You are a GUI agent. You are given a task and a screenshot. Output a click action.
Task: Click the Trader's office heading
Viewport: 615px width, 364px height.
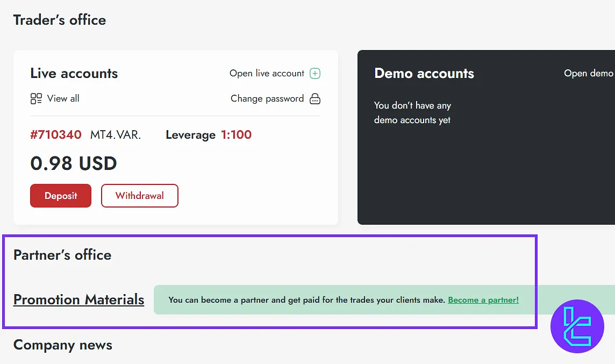pos(60,20)
